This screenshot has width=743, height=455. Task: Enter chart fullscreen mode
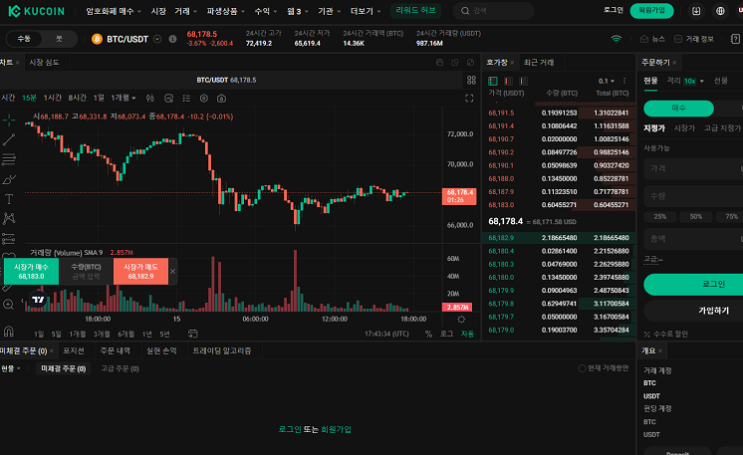pos(469,98)
